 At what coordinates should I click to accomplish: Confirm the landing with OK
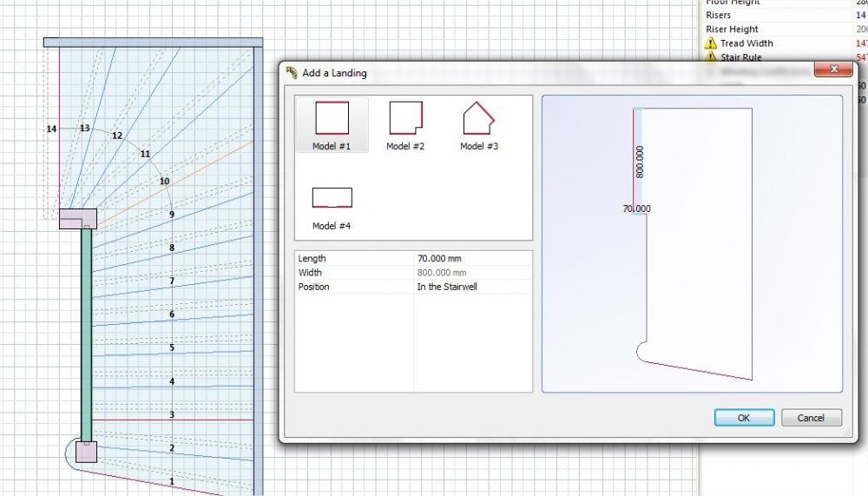[744, 418]
